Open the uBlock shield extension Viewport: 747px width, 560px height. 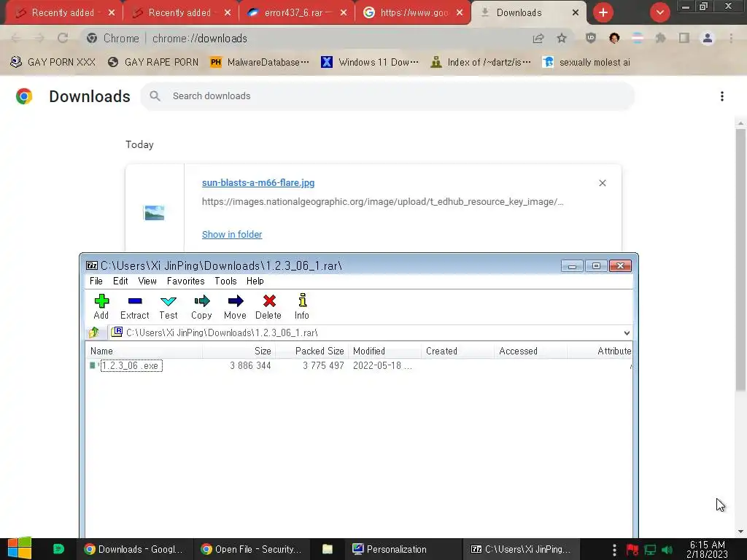click(x=591, y=38)
